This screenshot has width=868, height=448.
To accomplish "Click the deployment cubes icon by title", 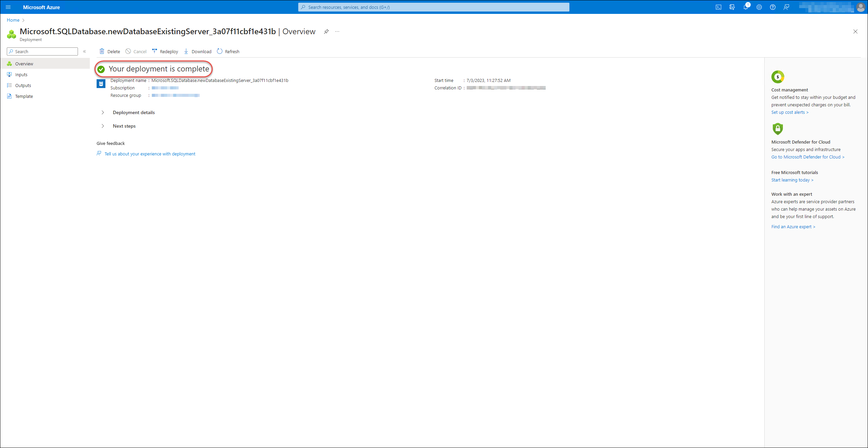I will click(12, 34).
